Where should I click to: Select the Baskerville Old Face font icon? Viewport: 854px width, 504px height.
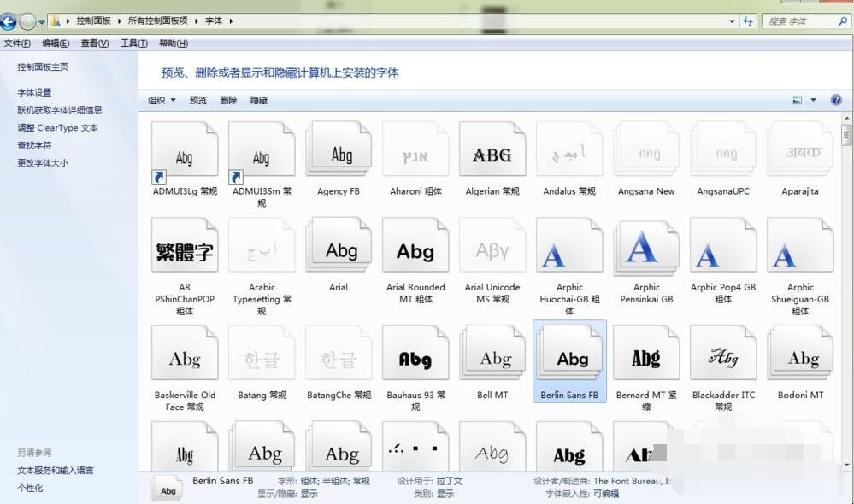(x=185, y=353)
